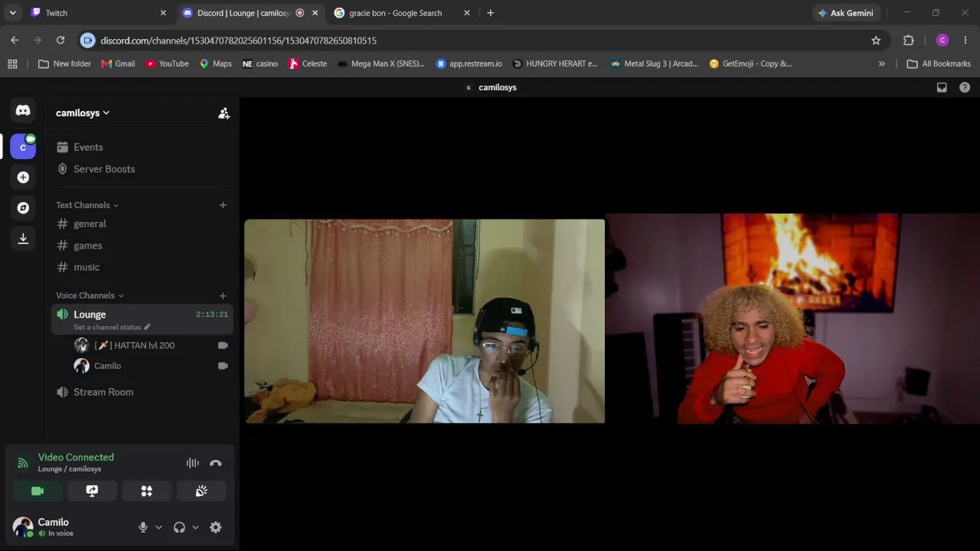Toggle noise suppression waveform icon
The width and height of the screenshot is (980, 551).
[x=192, y=463]
